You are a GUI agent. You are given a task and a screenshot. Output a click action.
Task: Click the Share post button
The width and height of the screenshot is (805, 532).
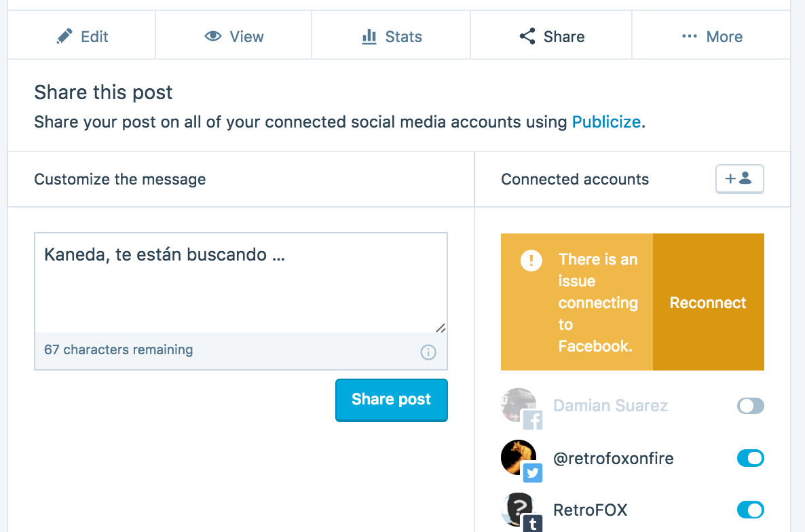(x=391, y=400)
